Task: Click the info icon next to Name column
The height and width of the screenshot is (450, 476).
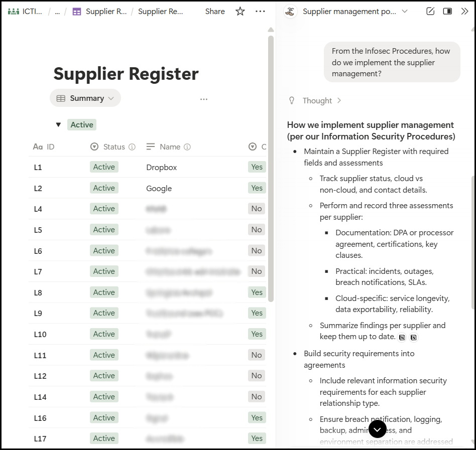Action: tap(187, 147)
